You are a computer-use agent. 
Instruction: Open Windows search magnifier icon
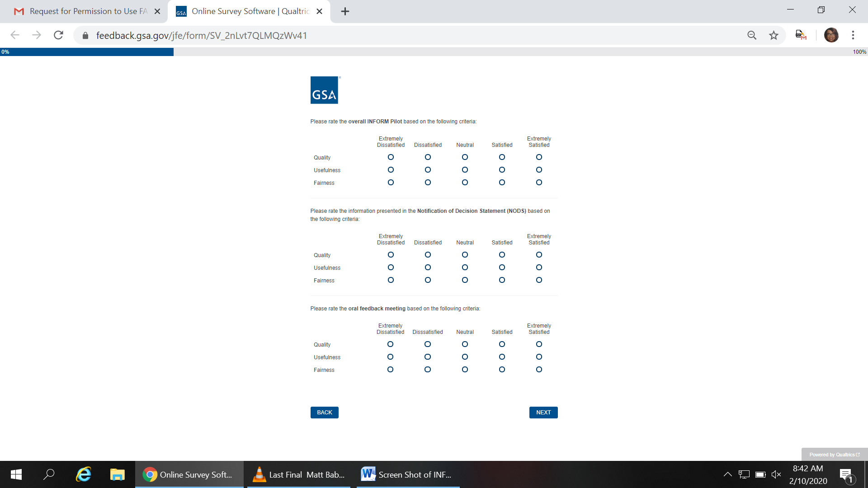49,474
